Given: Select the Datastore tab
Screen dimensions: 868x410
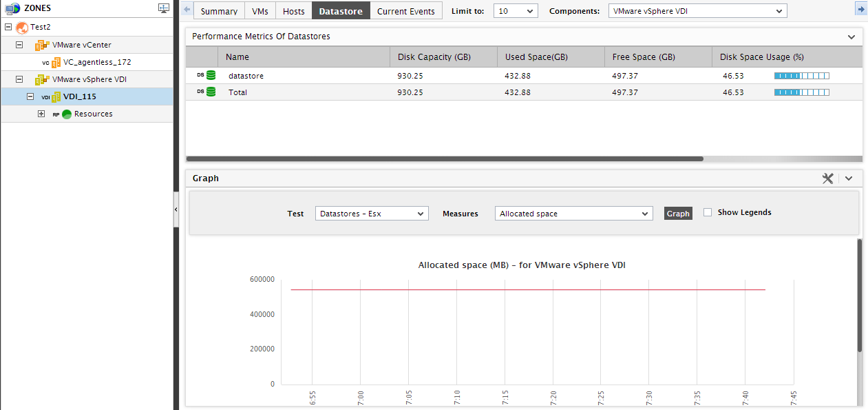Looking at the screenshot, I should [341, 11].
